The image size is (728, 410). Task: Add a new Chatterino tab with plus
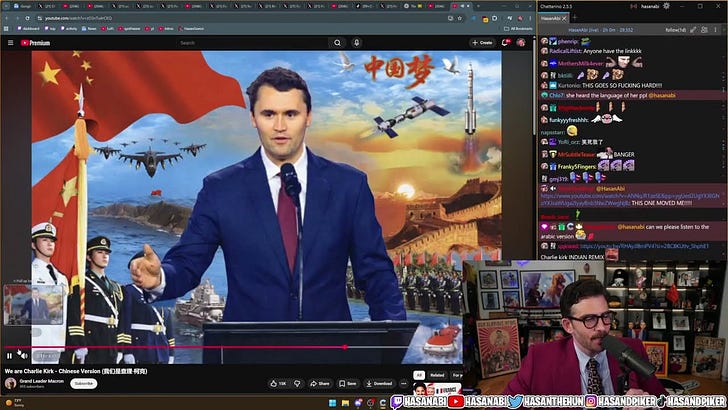574,18
